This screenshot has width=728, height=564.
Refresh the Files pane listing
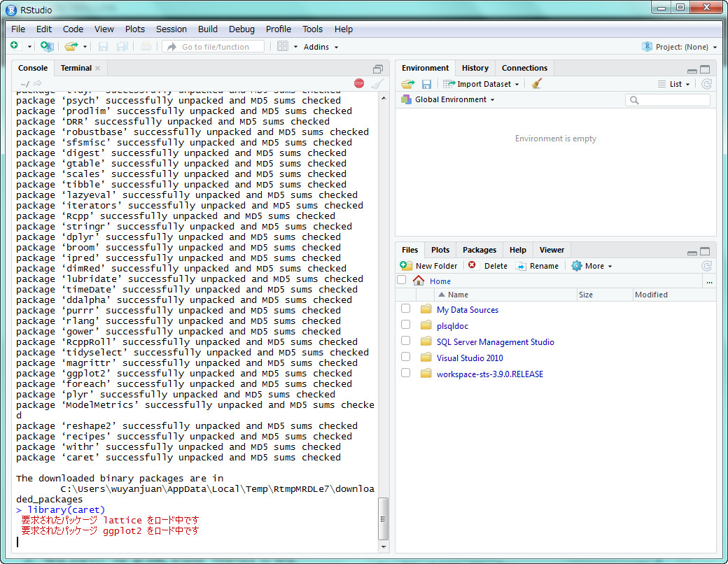pyautogui.click(x=706, y=266)
